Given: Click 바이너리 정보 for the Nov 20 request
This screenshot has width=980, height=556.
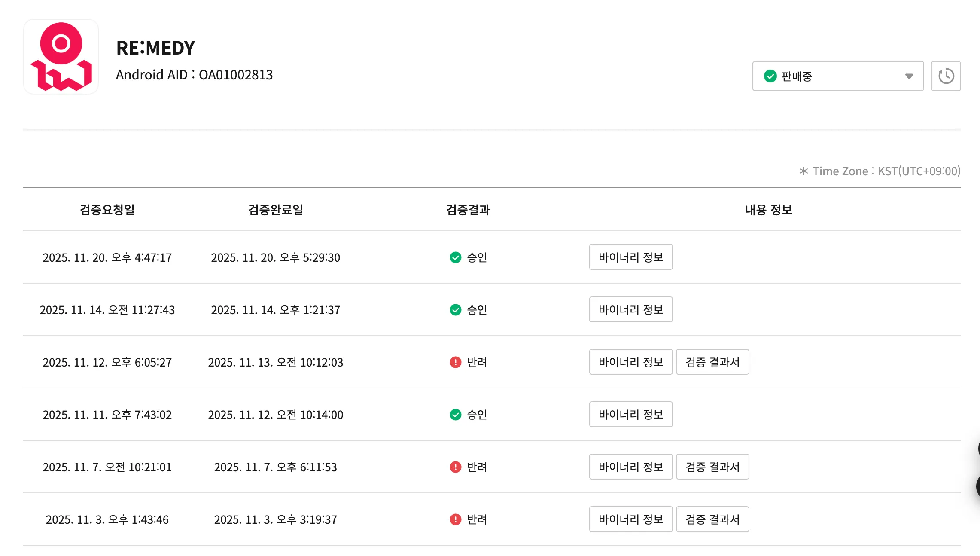Looking at the screenshot, I should click(x=630, y=257).
